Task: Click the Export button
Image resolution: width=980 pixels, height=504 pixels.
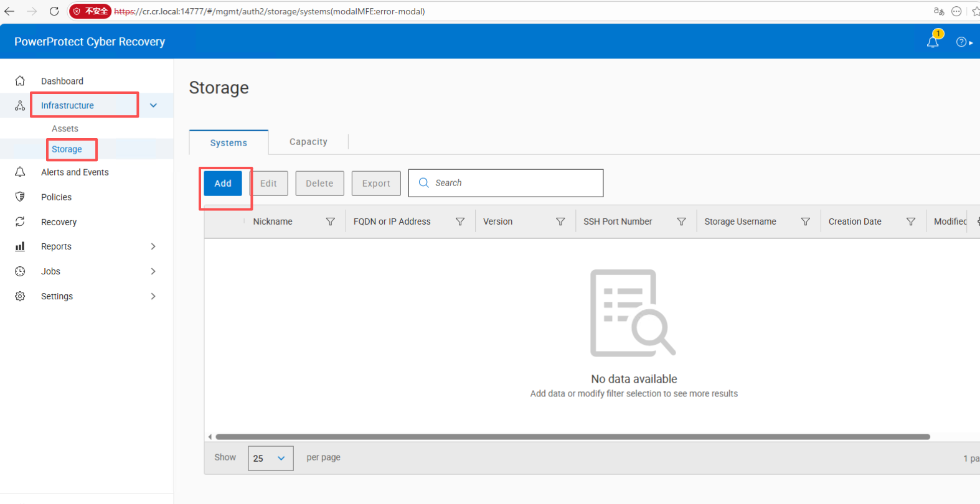Action: (x=376, y=184)
